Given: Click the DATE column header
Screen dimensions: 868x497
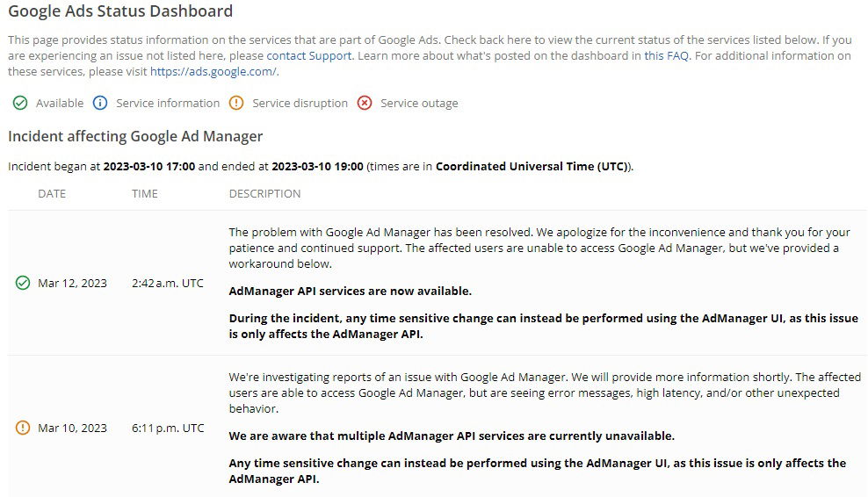Looking at the screenshot, I should point(52,193).
